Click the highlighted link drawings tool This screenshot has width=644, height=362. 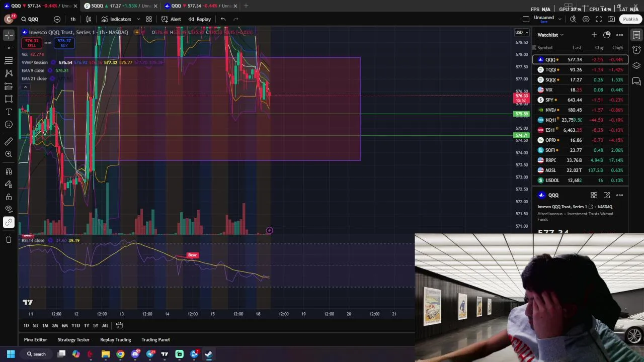click(x=9, y=222)
